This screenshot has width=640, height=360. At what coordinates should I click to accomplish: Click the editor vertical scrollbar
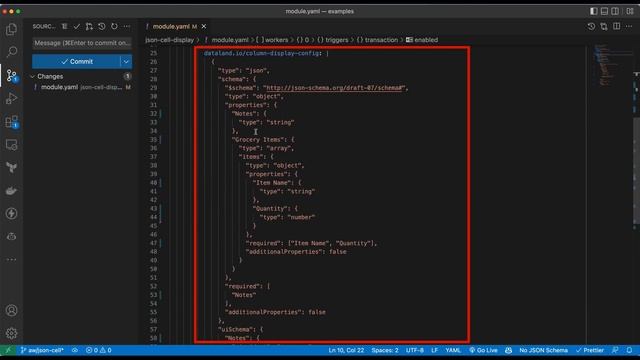[636, 171]
